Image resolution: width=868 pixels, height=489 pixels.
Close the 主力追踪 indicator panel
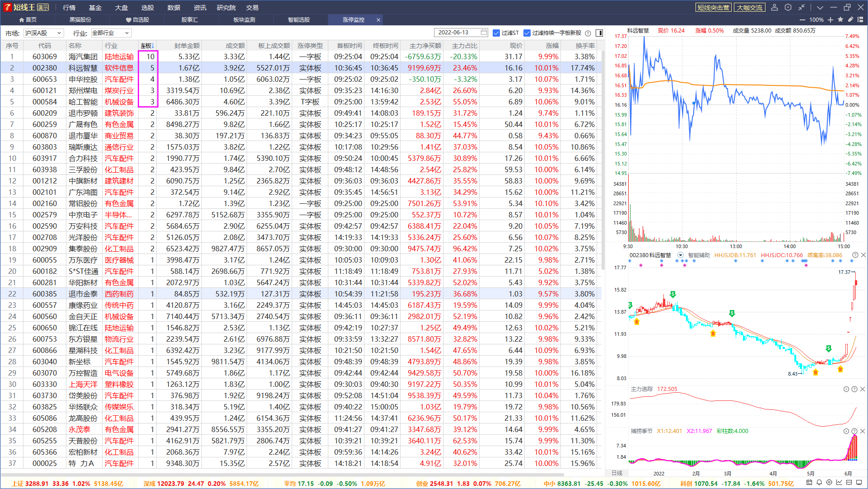tap(863, 389)
